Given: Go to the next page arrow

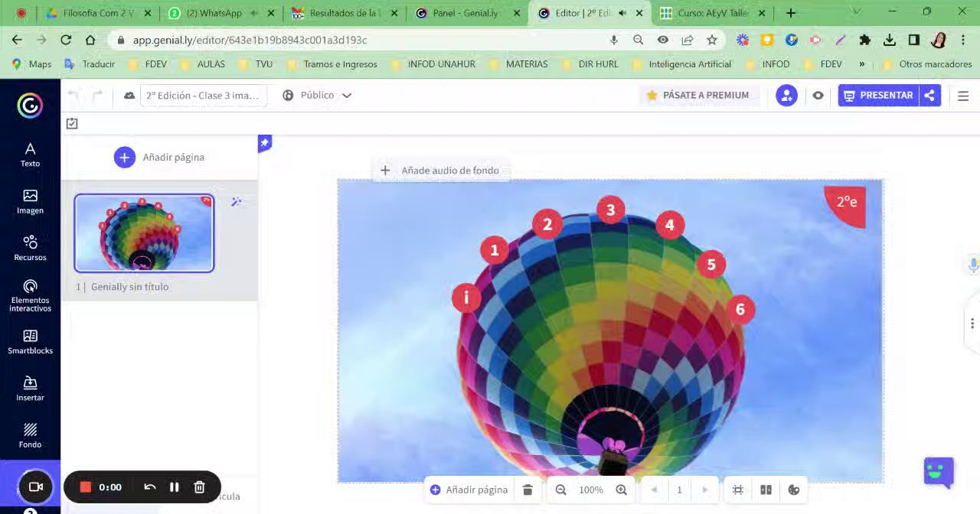Looking at the screenshot, I should [x=705, y=490].
